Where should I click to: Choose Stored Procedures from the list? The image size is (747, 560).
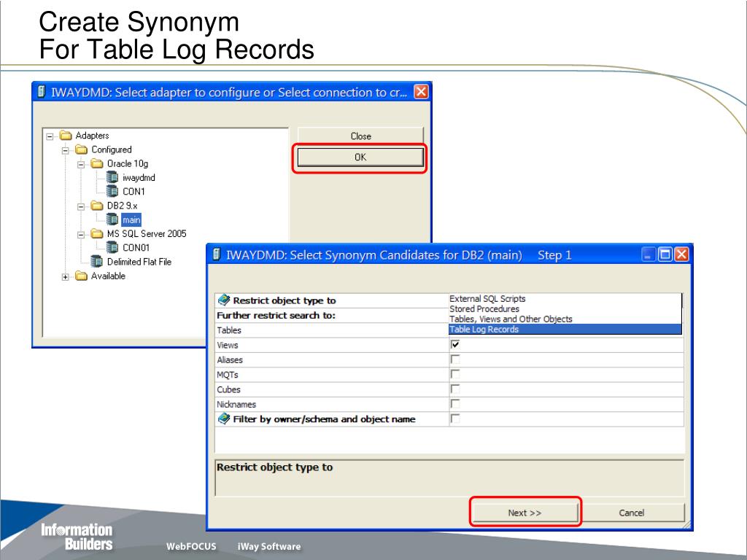point(565,308)
